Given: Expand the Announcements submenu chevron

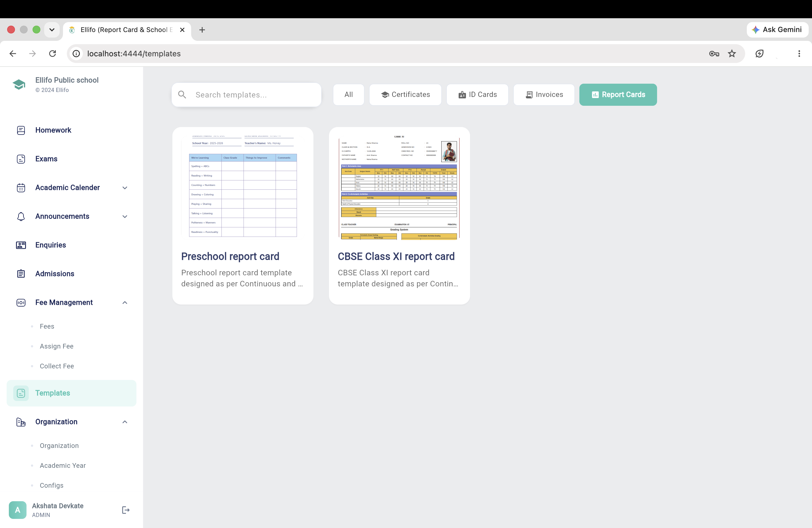Looking at the screenshot, I should (125, 216).
